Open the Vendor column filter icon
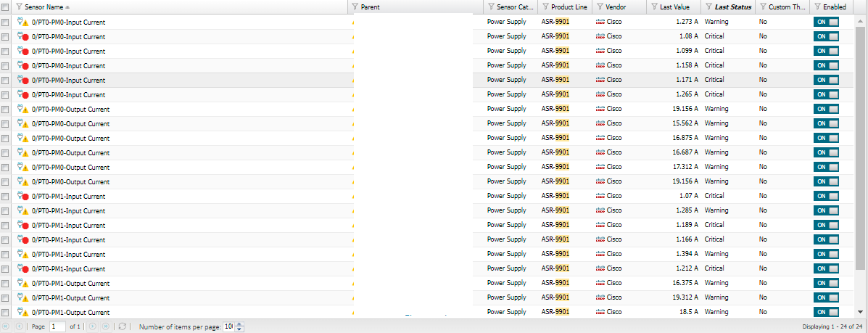This screenshot has width=868, height=333. 600,7
